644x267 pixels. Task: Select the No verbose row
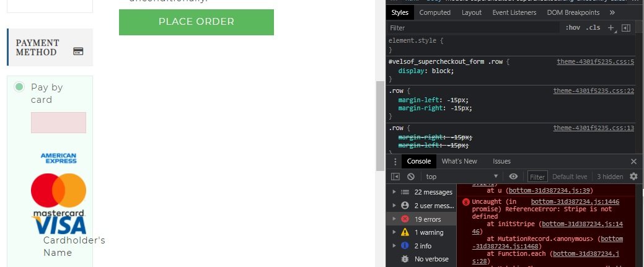pos(421,259)
